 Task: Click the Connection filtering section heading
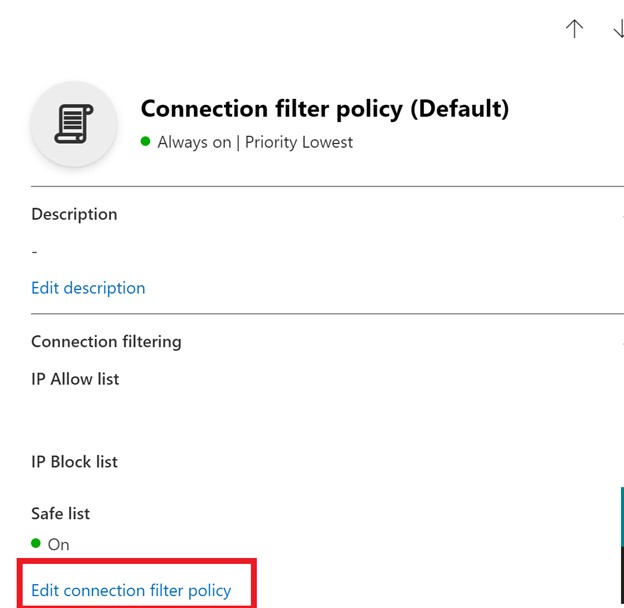coord(106,342)
